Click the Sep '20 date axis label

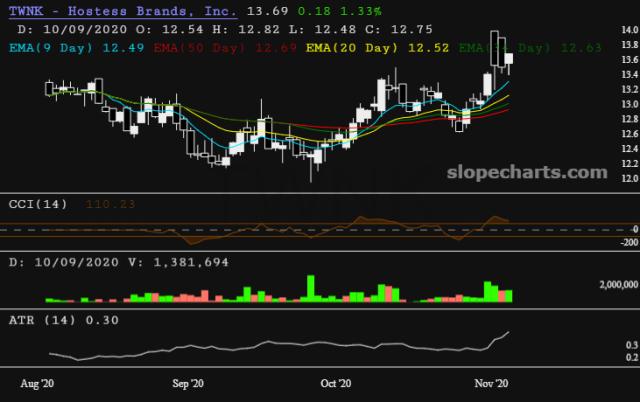188,383
